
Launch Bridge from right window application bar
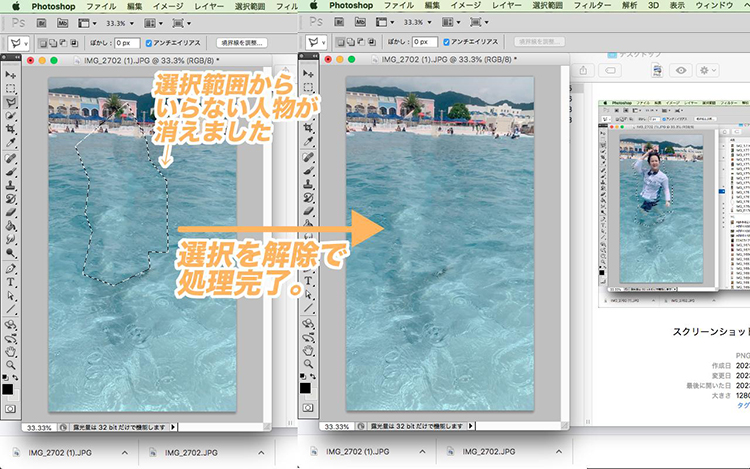click(x=339, y=22)
